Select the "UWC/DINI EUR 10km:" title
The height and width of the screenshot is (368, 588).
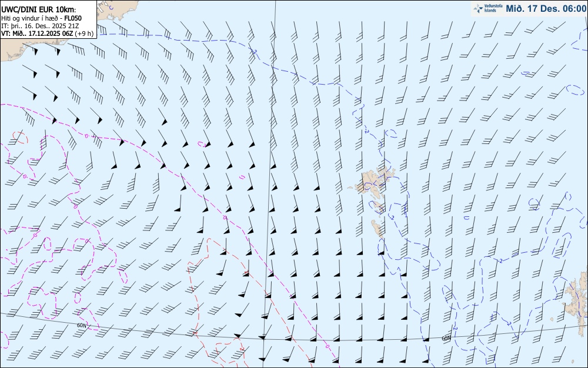click(39, 10)
